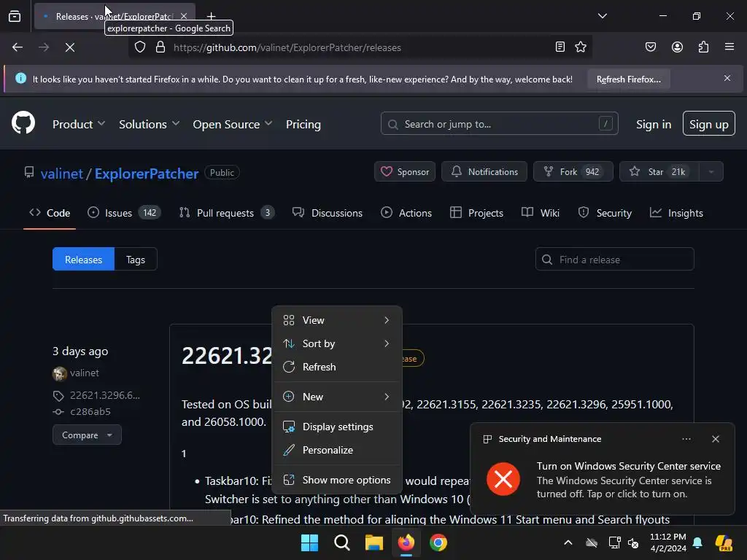Click the Notifications bell button
747x560 pixels.
(x=484, y=171)
